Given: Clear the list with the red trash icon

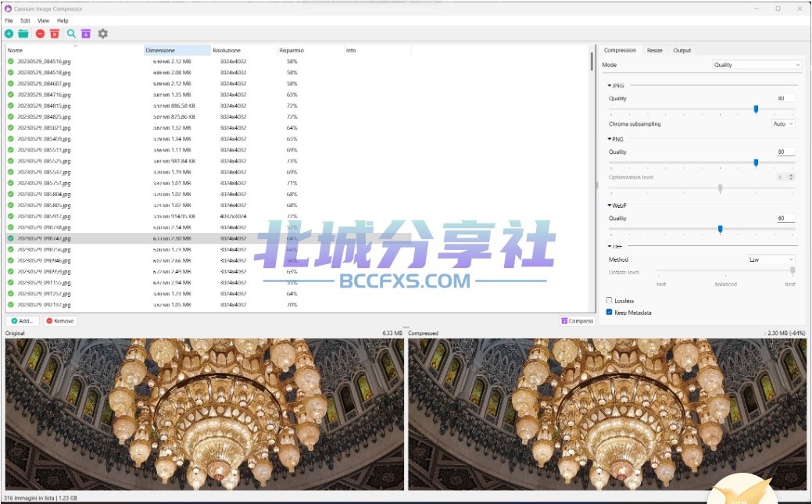Looking at the screenshot, I should click(x=55, y=34).
